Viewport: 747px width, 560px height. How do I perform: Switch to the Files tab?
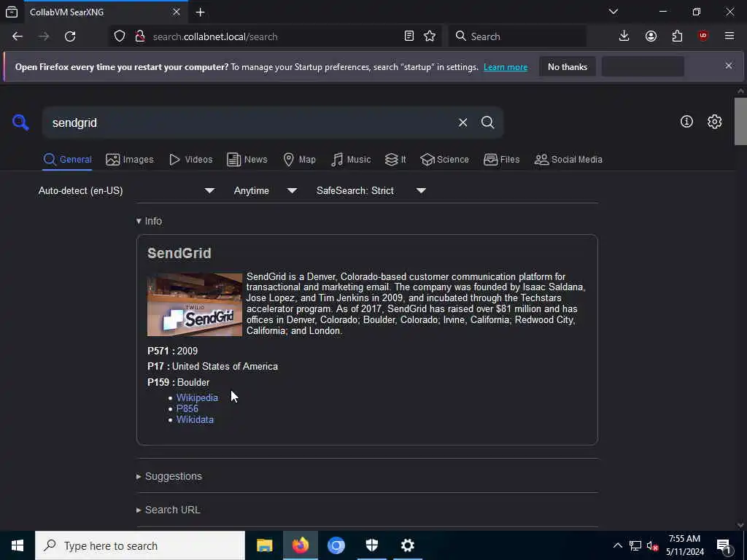pos(501,160)
